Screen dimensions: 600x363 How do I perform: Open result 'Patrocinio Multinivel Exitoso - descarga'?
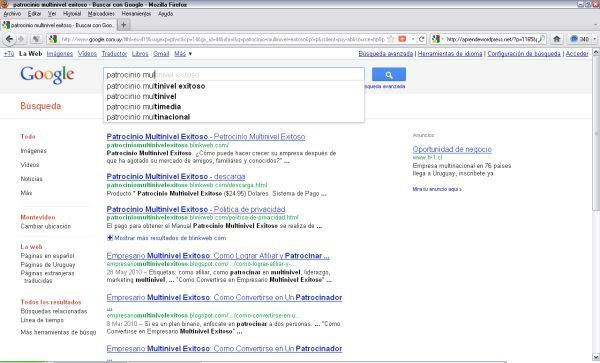pos(176,177)
